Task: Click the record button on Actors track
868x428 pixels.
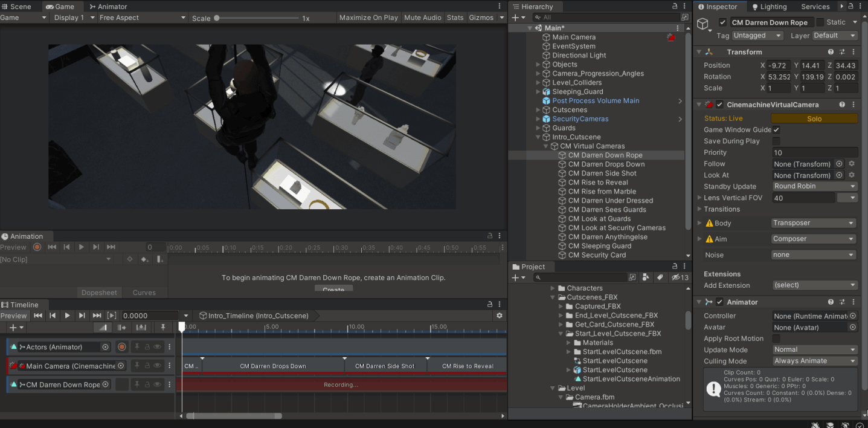Action: click(121, 347)
